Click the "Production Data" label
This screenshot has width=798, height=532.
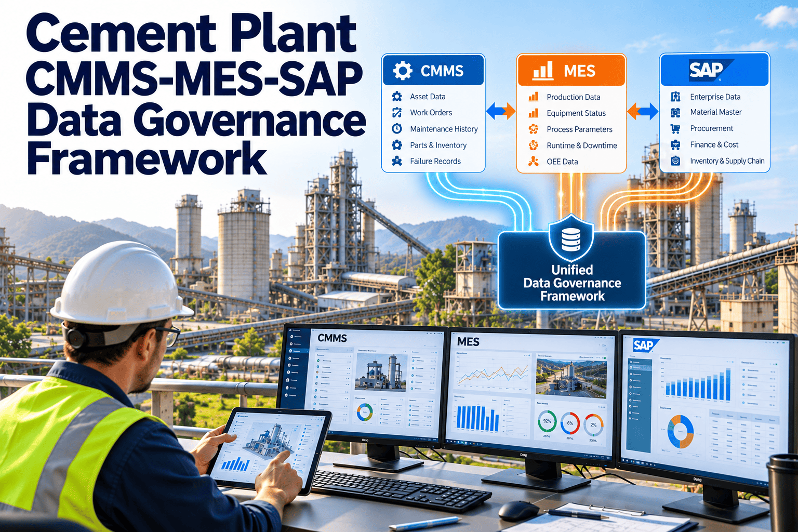tap(574, 97)
